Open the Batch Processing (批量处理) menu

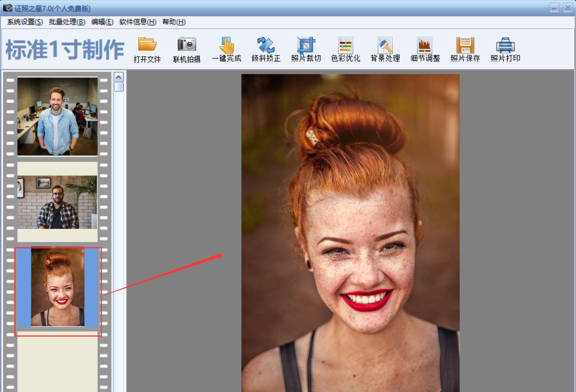pyautogui.click(x=67, y=22)
